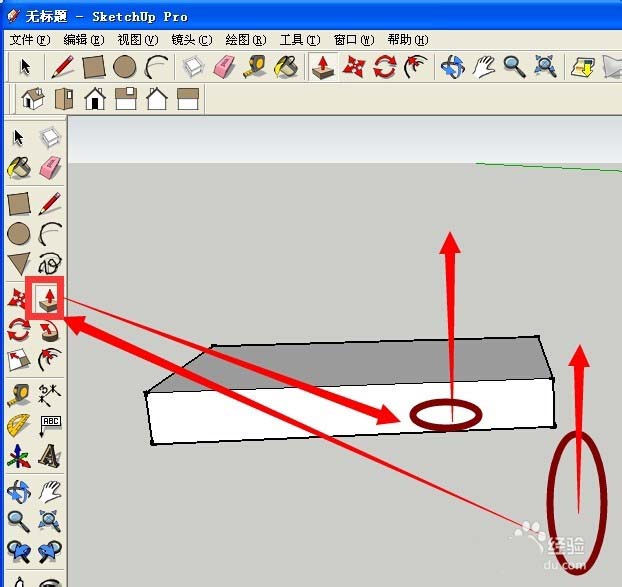Select the arrow Select tool in top toolbar

click(25, 67)
